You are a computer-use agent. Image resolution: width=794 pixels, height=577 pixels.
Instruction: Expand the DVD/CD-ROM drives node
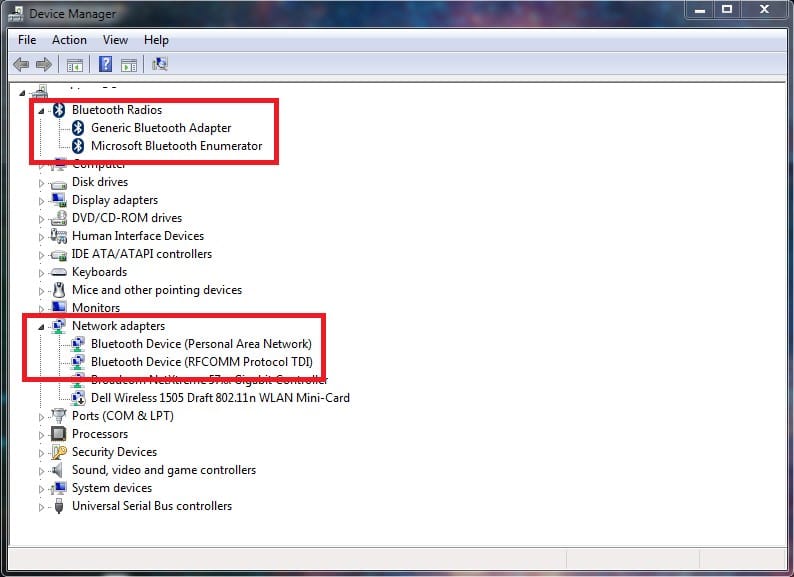pos(41,219)
